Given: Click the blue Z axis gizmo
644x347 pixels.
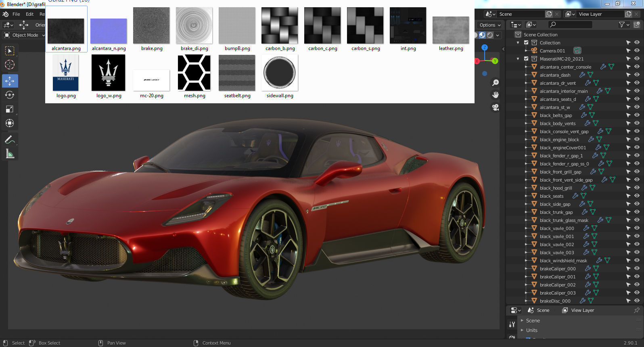Looking at the screenshot, I should pyautogui.click(x=485, y=48).
